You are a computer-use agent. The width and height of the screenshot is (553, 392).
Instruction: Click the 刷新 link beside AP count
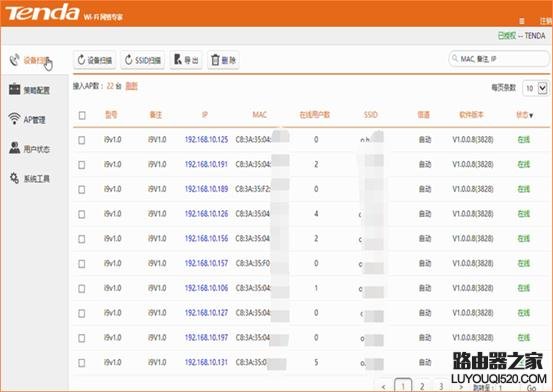pos(132,86)
